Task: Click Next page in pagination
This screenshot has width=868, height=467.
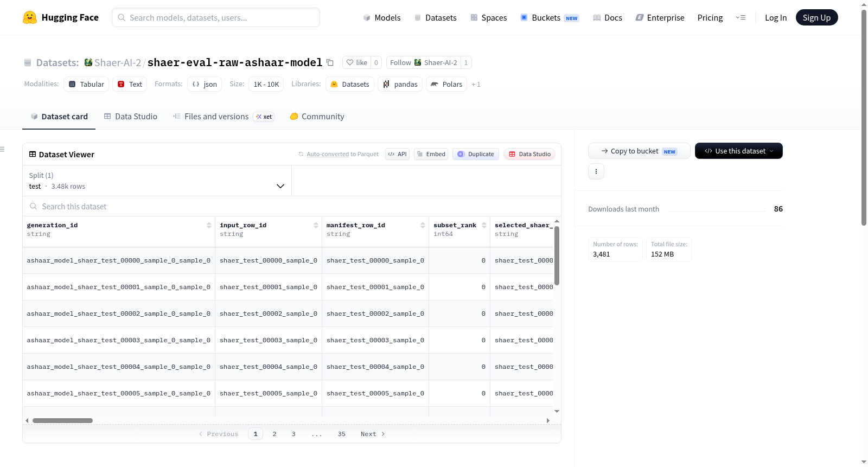Action: click(x=373, y=434)
